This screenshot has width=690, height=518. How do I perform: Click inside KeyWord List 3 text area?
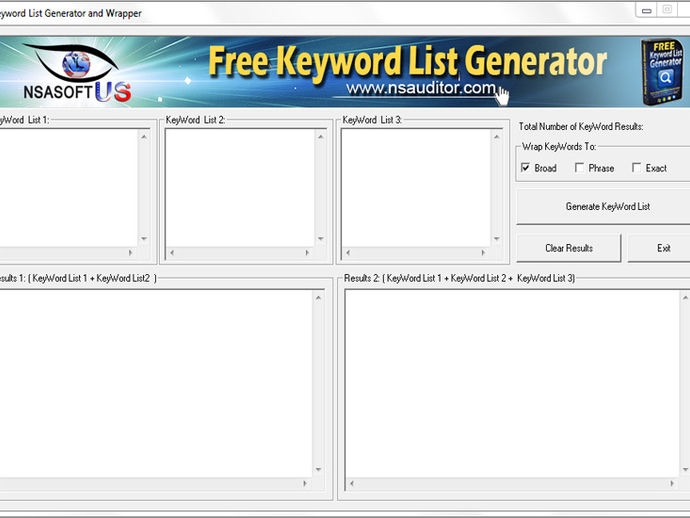pos(416,188)
